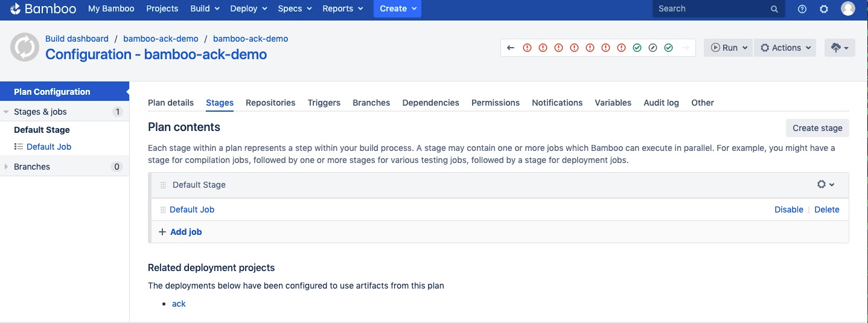Open the Permissions tab
This screenshot has width=868, height=323.
pyautogui.click(x=496, y=103)
